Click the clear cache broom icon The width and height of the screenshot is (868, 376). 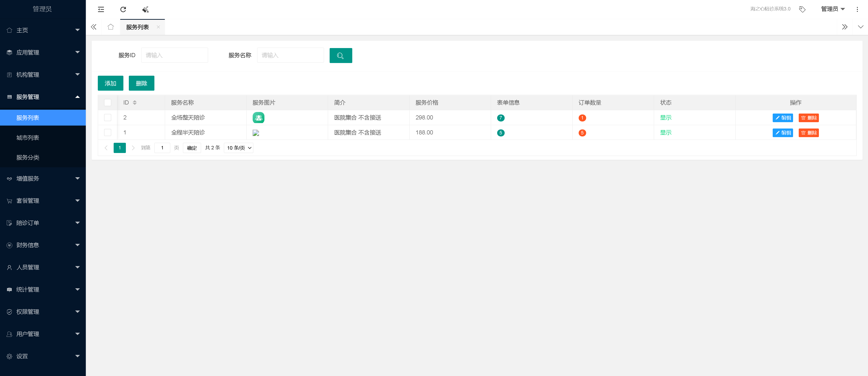(145, 10)
